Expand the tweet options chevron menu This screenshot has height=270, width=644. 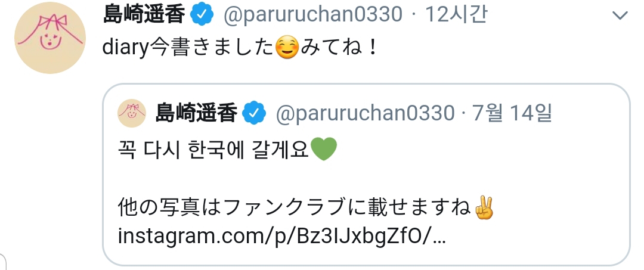(620, 15)
